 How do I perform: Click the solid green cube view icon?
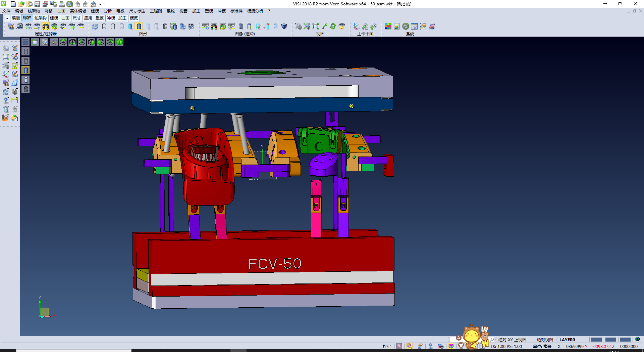point(119,42)
